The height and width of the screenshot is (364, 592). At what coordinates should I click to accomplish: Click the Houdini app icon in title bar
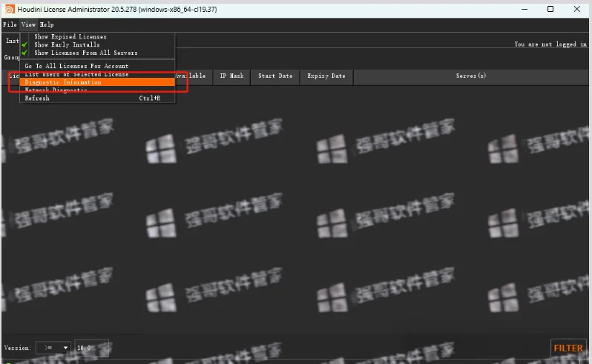[10, 9]
